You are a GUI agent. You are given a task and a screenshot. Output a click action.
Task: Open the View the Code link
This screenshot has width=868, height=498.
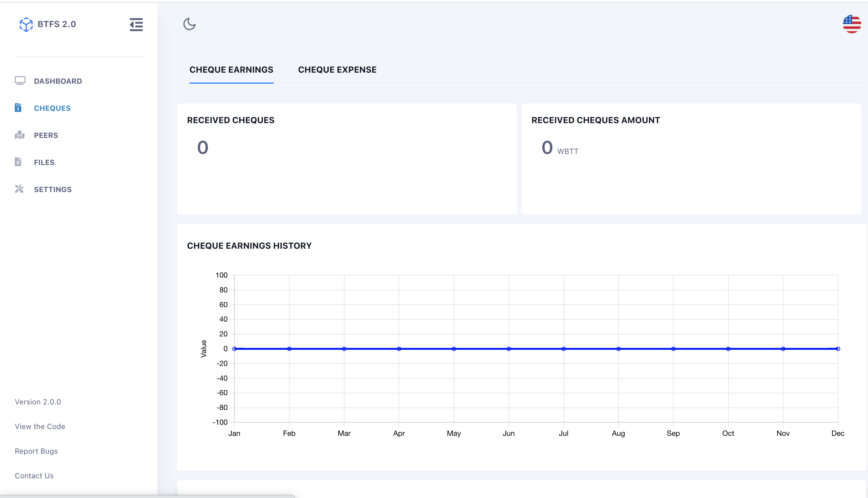[x=40, y=427]
